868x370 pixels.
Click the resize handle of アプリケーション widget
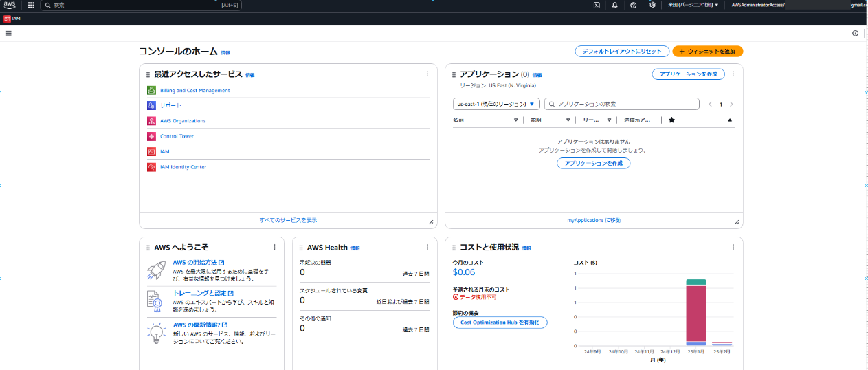(736, 221)
